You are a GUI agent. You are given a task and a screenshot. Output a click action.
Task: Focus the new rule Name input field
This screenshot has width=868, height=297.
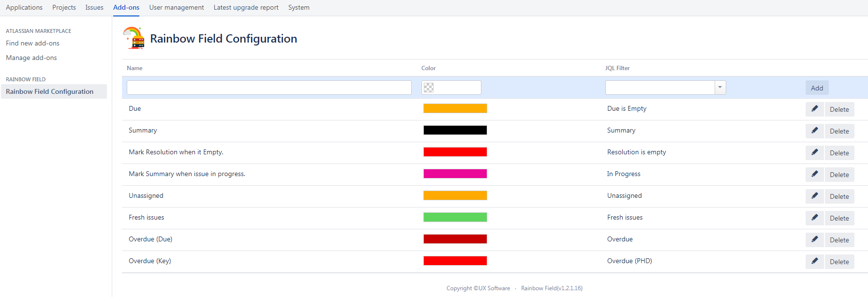(269, 88)
